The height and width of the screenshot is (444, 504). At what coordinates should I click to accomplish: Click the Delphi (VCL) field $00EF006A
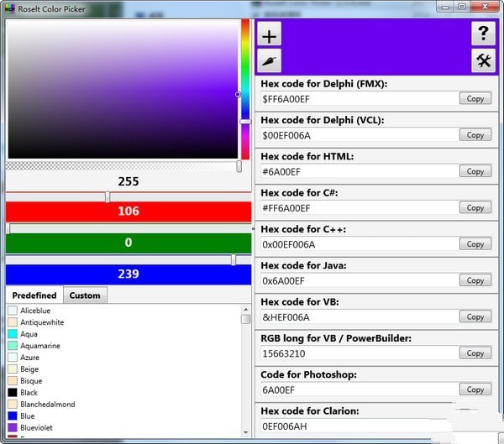tap(360, 135)
